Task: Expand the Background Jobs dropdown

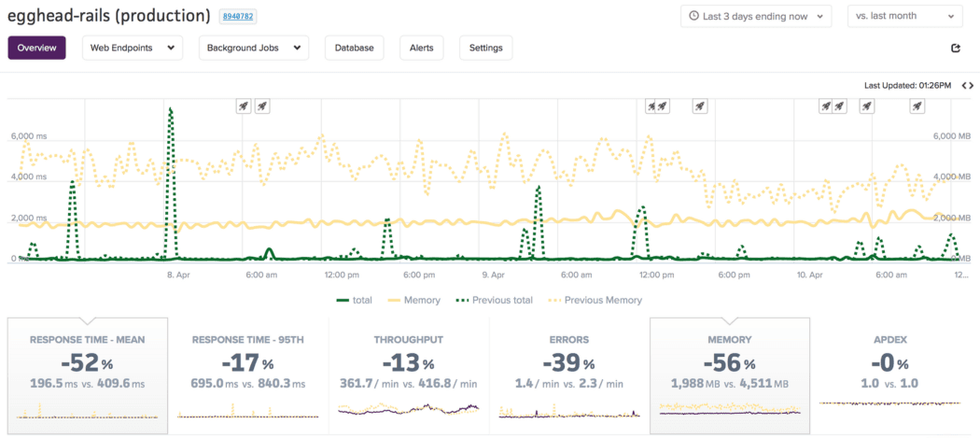Action: 253,48
